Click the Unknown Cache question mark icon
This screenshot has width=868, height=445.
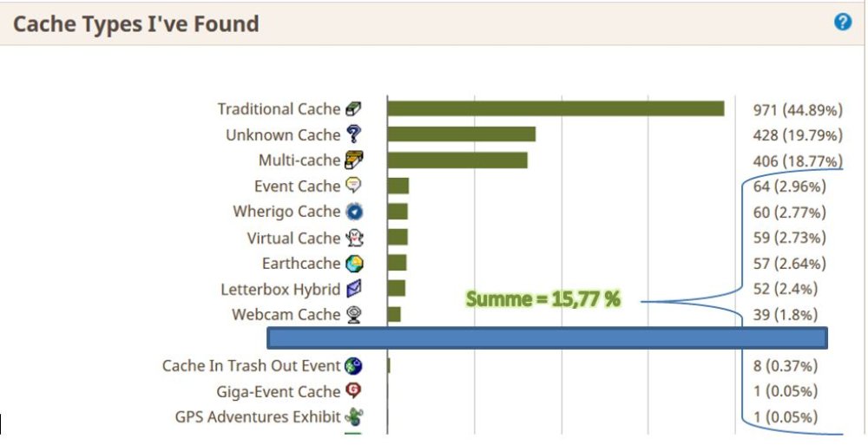pyautogui.click(x=352, y=134)
